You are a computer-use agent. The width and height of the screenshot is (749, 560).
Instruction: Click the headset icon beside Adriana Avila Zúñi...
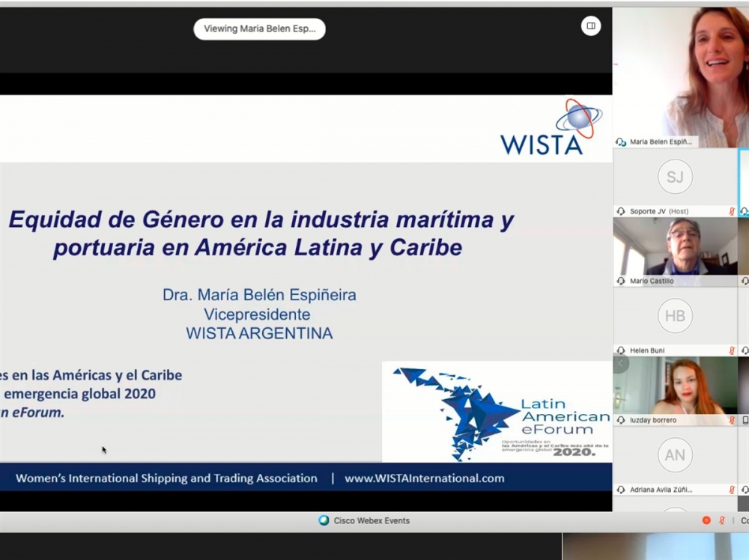(621, 490)
